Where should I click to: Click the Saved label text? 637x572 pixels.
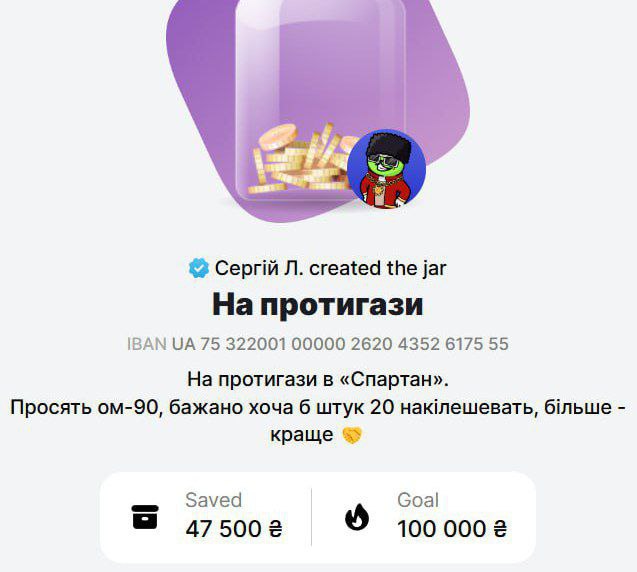tap(213, 500)
